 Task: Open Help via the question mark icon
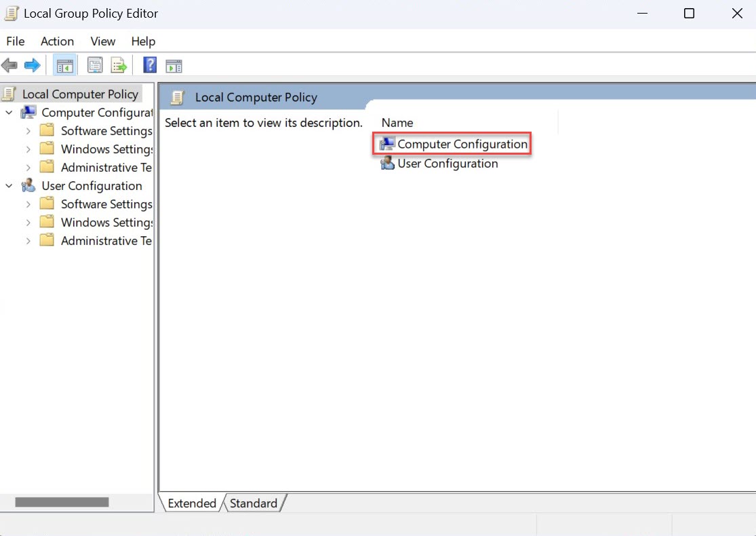click(x=150, y=64)
